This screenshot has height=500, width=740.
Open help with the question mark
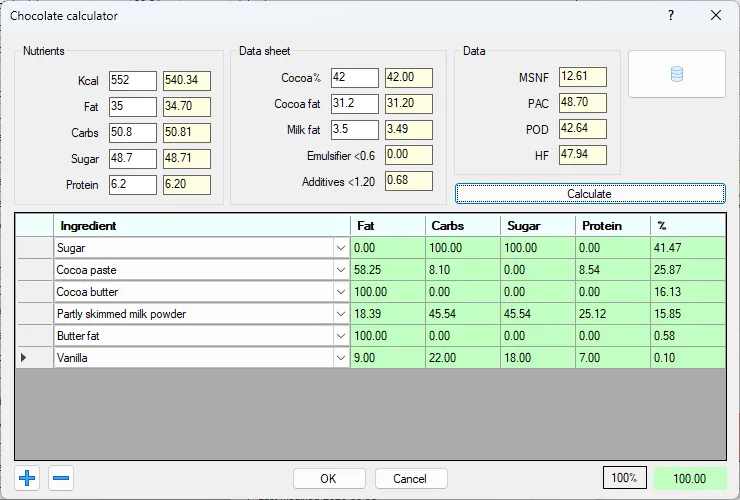671,16
